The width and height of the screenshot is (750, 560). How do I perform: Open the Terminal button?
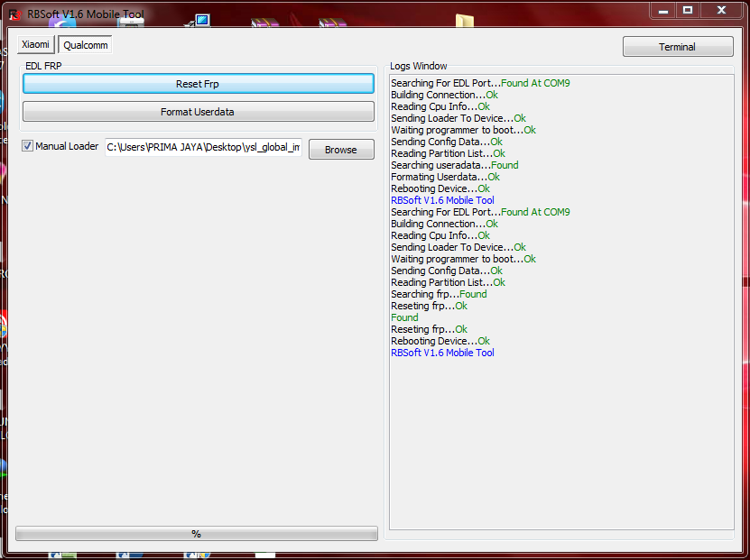pos(677,47)
